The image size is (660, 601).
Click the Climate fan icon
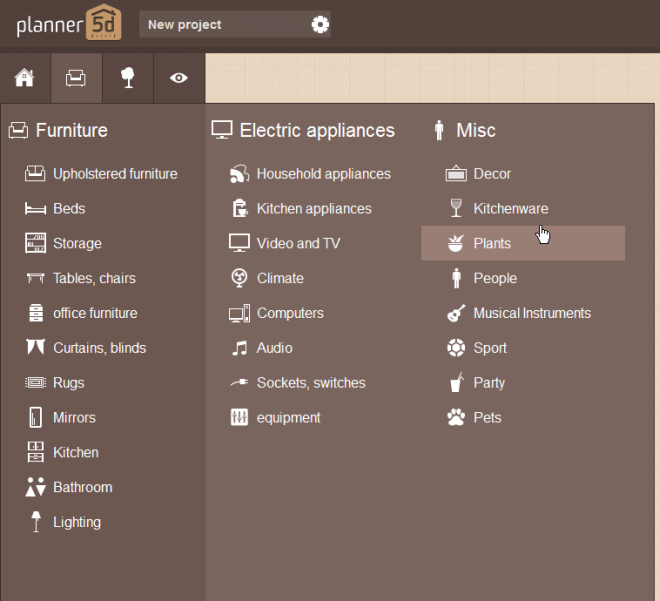tap(239, 278)
